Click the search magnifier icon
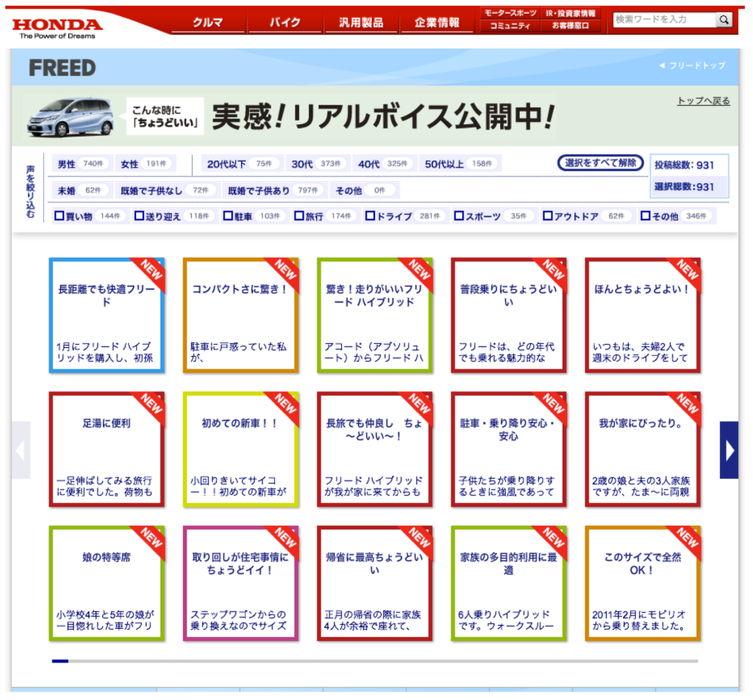Image resolution: width=753 pixels, height=700 pixels. [x=724, y=20]
